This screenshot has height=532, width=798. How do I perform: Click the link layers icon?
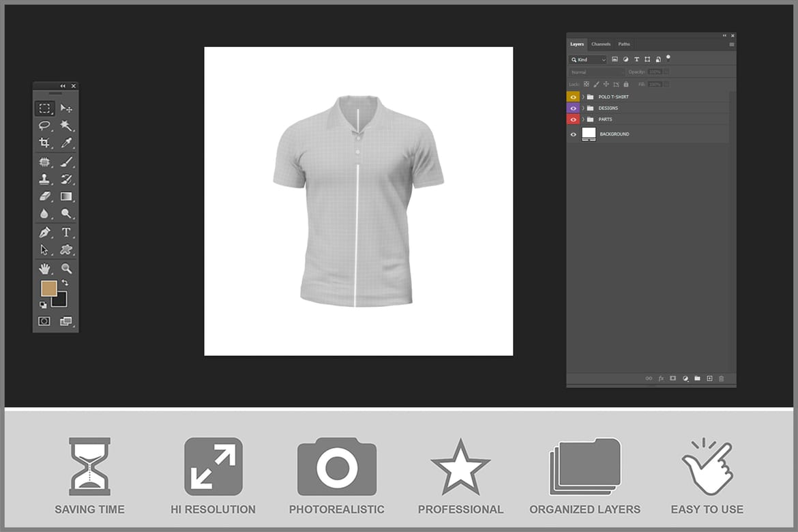(x=649, y=379)
